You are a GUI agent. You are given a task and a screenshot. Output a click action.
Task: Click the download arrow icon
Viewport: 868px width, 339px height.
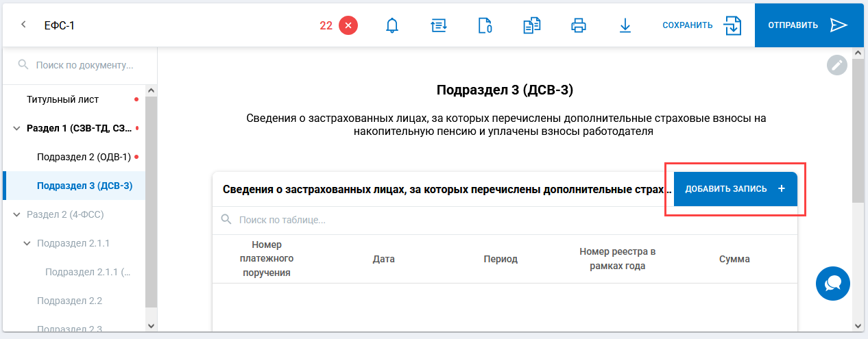[x=625, y=25]
